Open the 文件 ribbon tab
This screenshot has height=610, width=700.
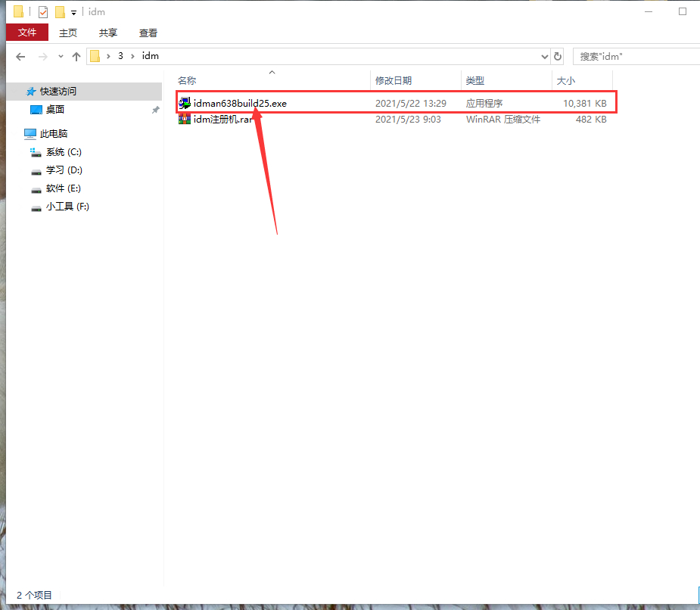point(27,33)
